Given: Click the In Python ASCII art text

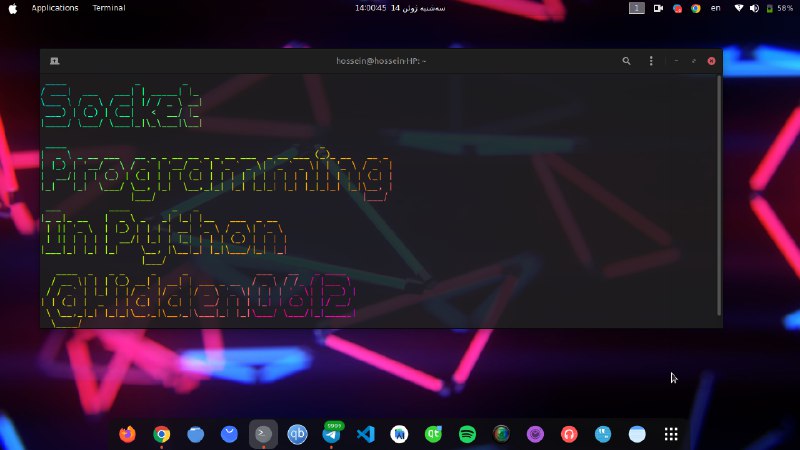Looking at the screenshot, I should (164, 236).
